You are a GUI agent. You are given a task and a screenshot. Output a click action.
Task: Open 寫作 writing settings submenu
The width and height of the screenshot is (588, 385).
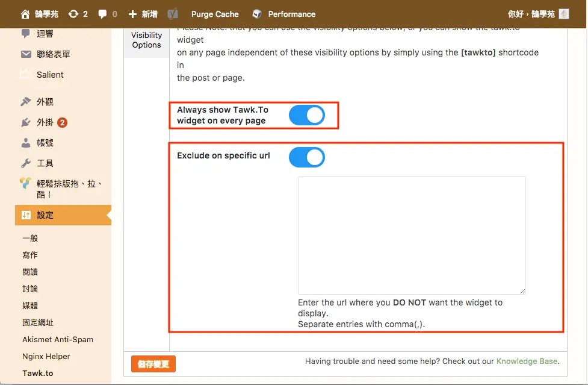click(x=30, y=255)
